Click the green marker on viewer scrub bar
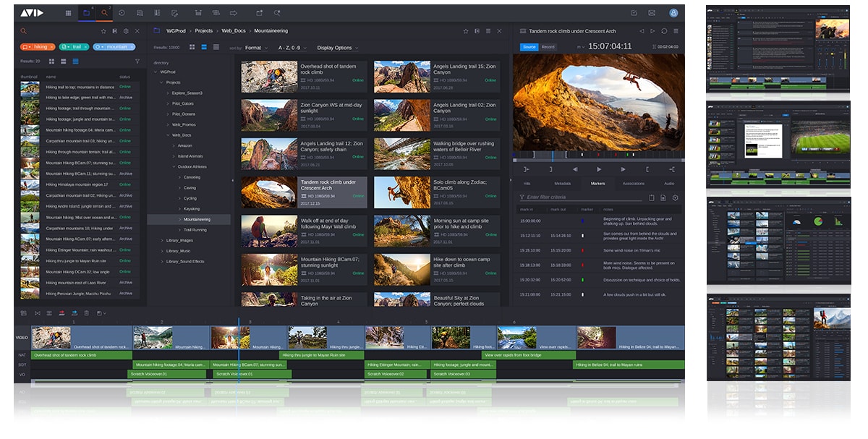Viewport: 868px width, 439px height. click(626, 154)
